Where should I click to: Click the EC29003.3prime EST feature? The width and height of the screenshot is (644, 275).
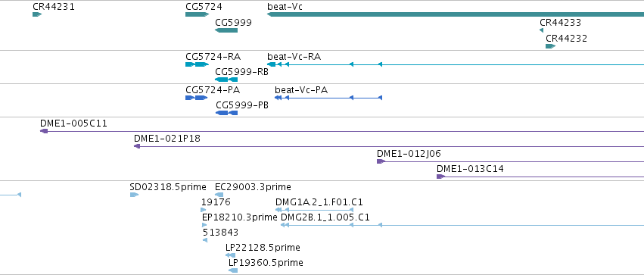pyautogui.click(x=219, y=195)
